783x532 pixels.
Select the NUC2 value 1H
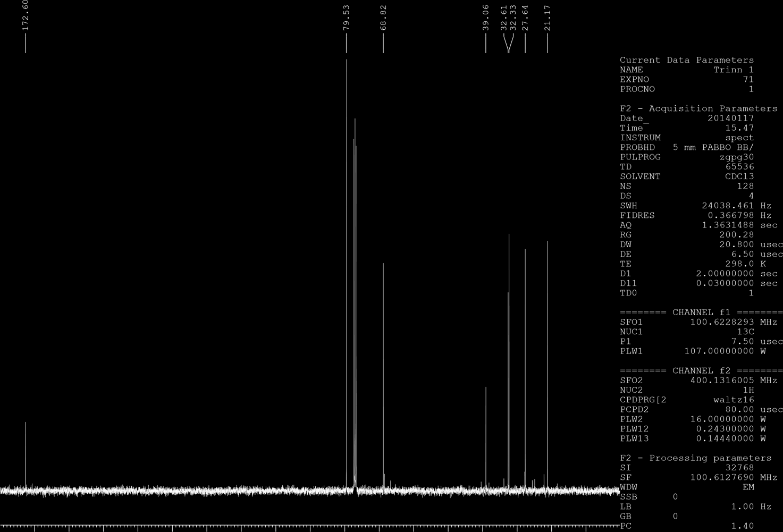(x=748, y=390)
